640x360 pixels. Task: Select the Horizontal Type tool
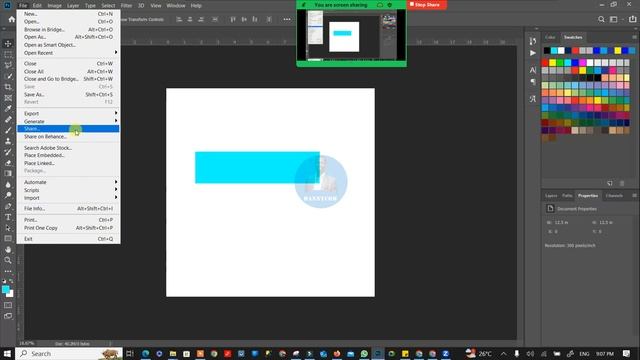[8, 217]
